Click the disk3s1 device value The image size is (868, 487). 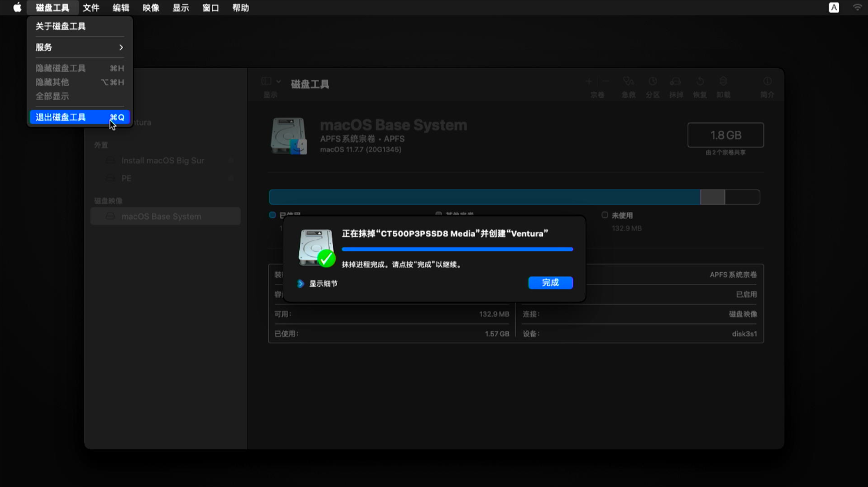pyautogui.click(x=744, y=334)
